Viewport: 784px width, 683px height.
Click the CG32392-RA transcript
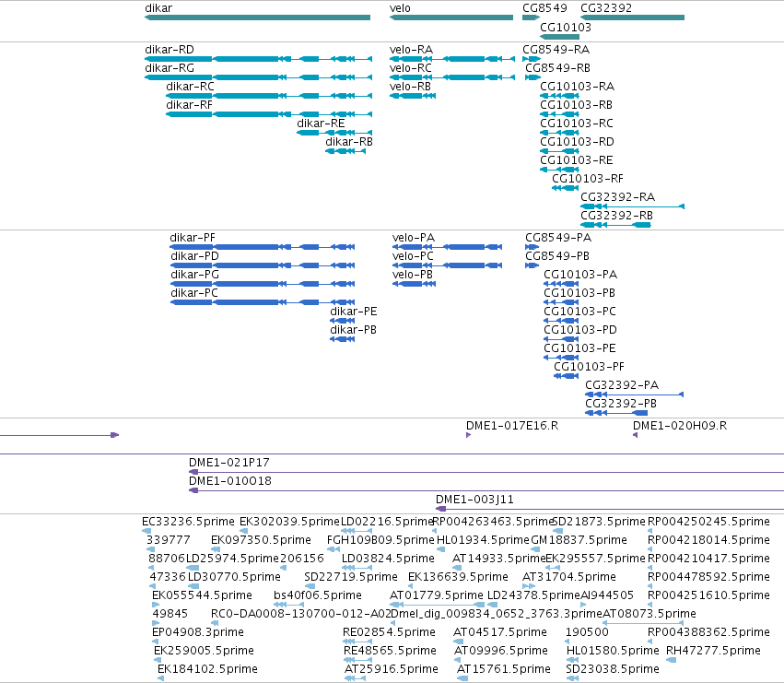633,206
